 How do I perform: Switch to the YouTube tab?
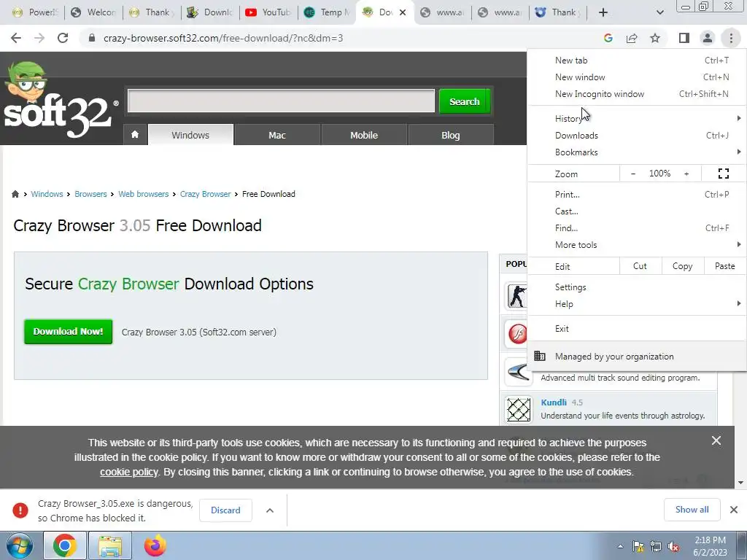click(x=268, y=12)
